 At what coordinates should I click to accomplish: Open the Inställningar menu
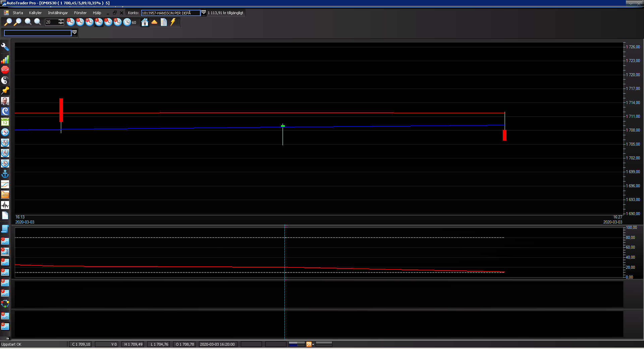[58, 13]
